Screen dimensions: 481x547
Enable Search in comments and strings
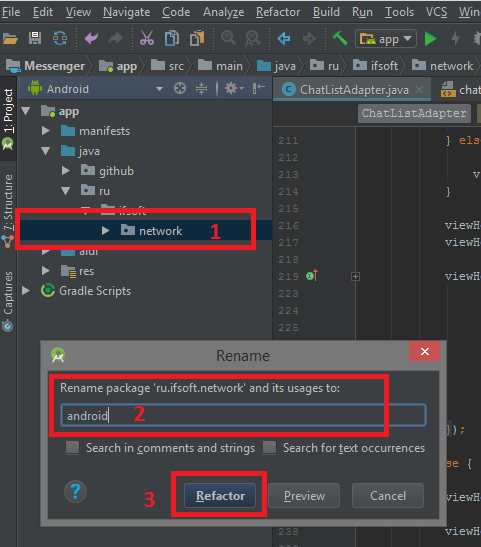pyautogui.click(x=72, y=447)
